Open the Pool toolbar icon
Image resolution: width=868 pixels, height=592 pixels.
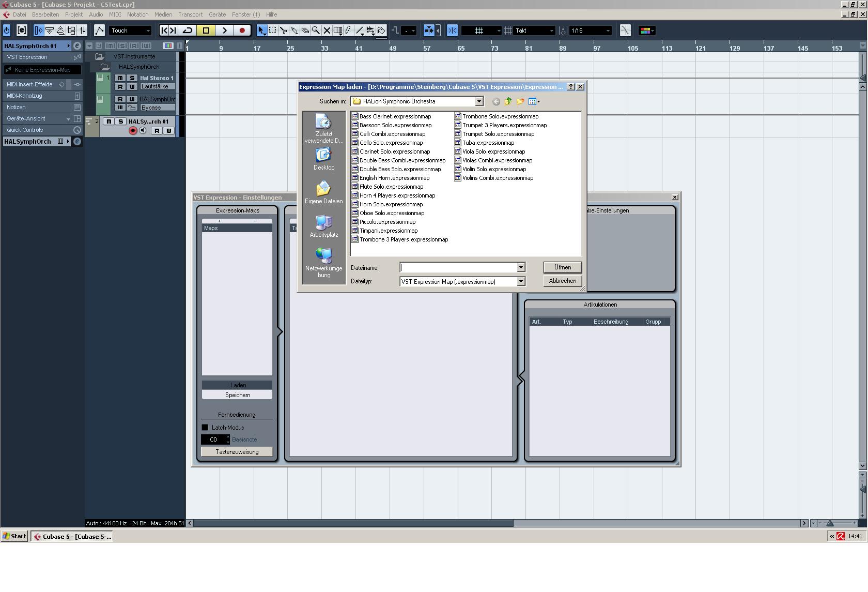[x=71, y=31]
